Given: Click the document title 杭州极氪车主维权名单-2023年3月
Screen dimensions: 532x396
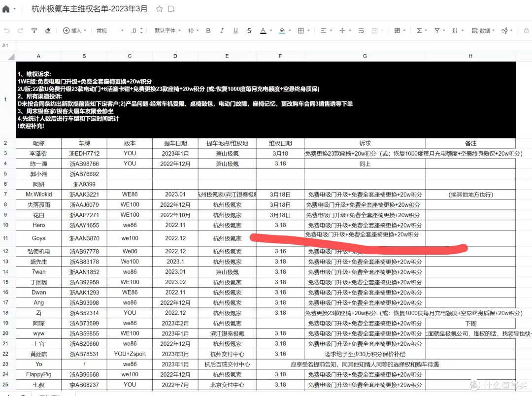Looking at the screenshot, I should click(x=90, y=9).
